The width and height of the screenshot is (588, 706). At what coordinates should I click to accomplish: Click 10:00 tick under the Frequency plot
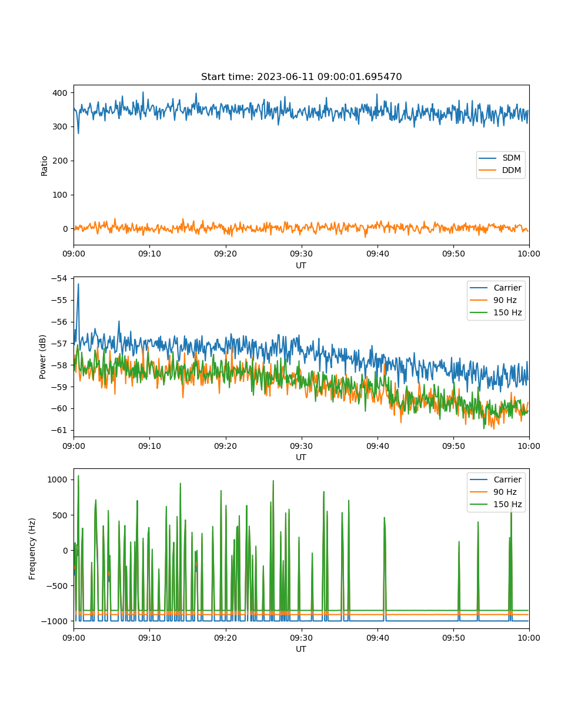pos(529,637)
